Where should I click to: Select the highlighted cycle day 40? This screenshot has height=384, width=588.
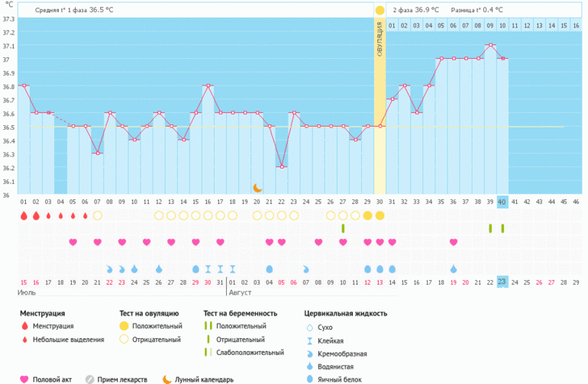pos(502,202)
